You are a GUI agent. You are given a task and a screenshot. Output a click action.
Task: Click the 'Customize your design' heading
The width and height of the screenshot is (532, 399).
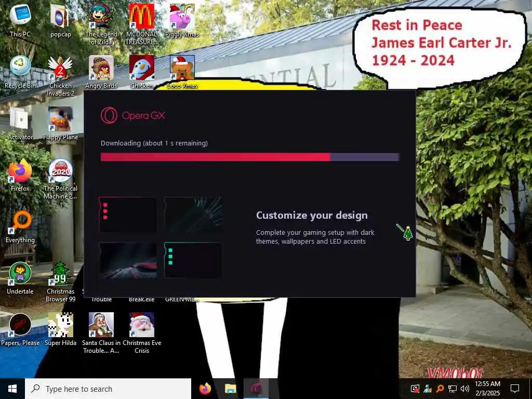pos(312,215)
